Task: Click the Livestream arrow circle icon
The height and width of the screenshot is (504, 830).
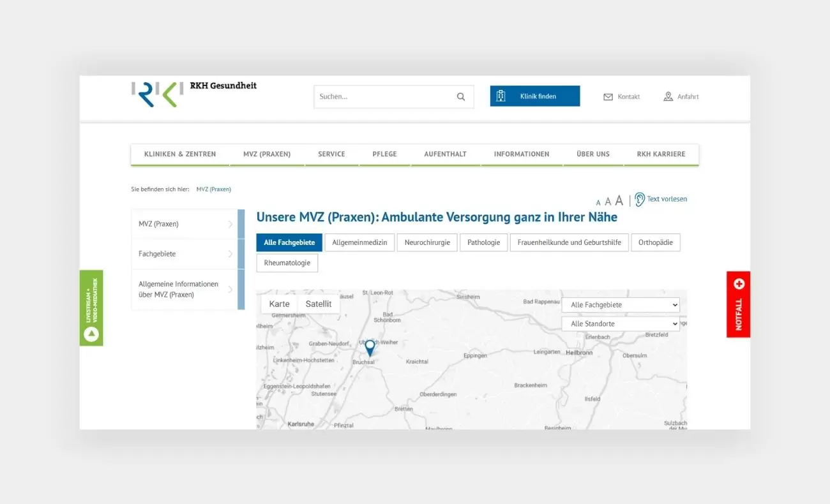Action: [91, 334]
